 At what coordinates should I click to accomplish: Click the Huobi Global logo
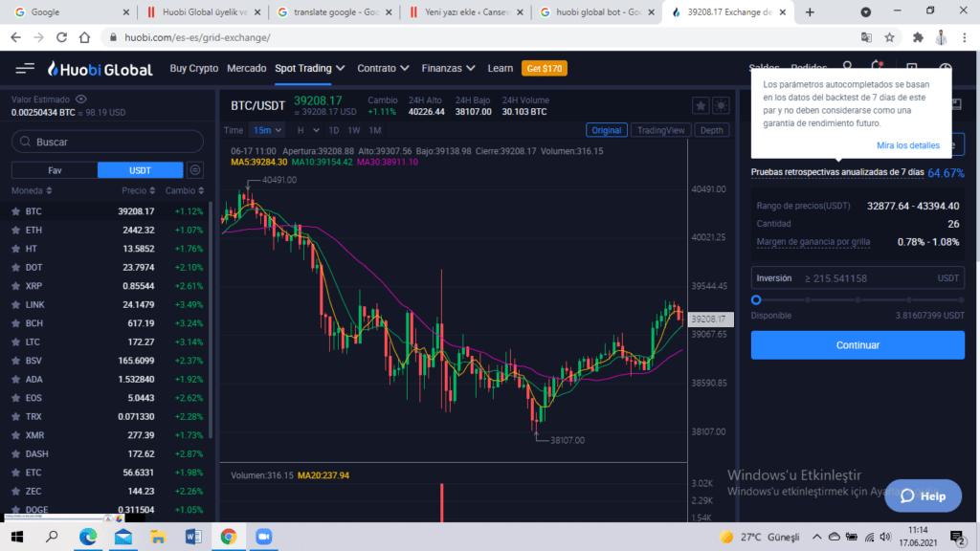point(100,69)
